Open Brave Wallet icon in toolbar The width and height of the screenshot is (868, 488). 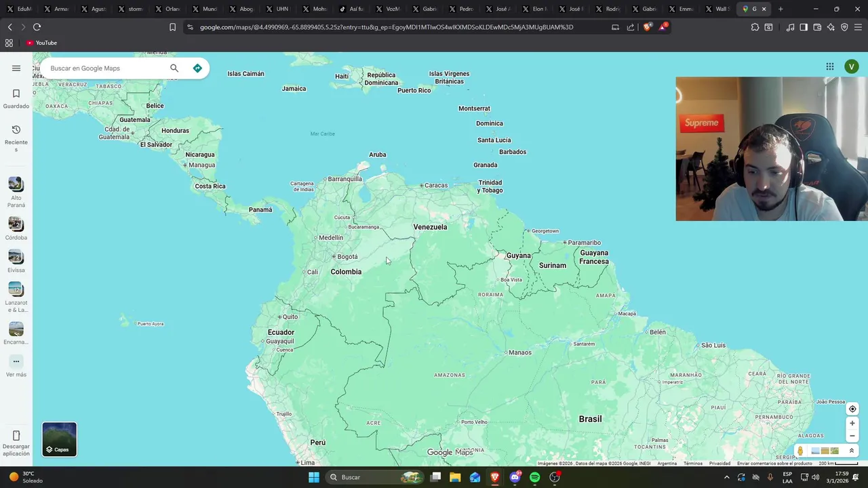point(817,27)
